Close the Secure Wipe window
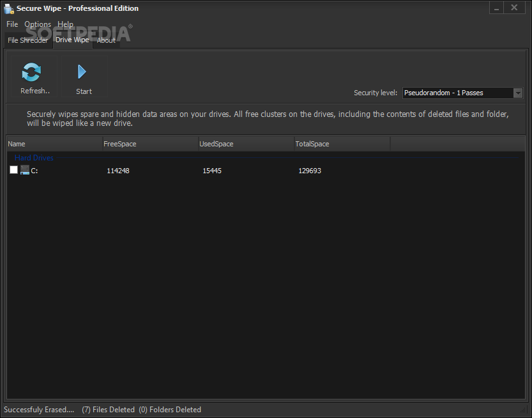532x418 pixels. pos(514,8)
